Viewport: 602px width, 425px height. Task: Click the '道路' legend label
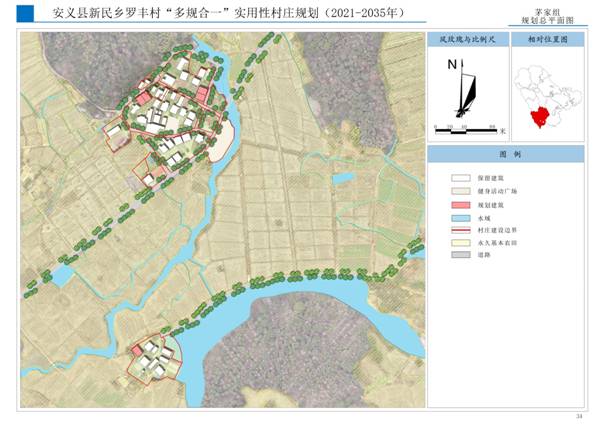pos(484,255)
